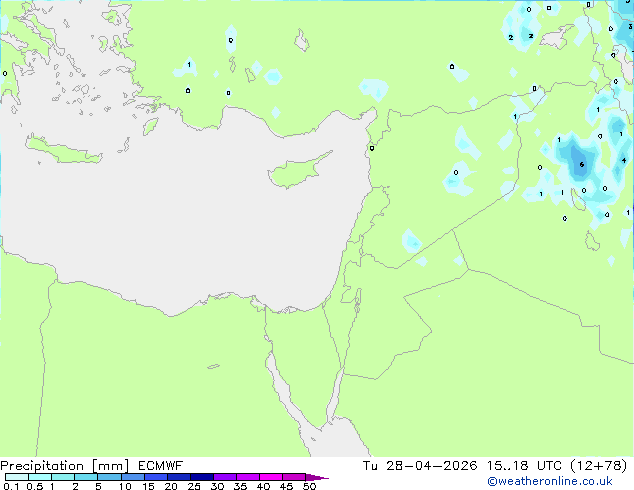Click the '4' rainfall value on the map
634x490 pixels.
(624, 161)
